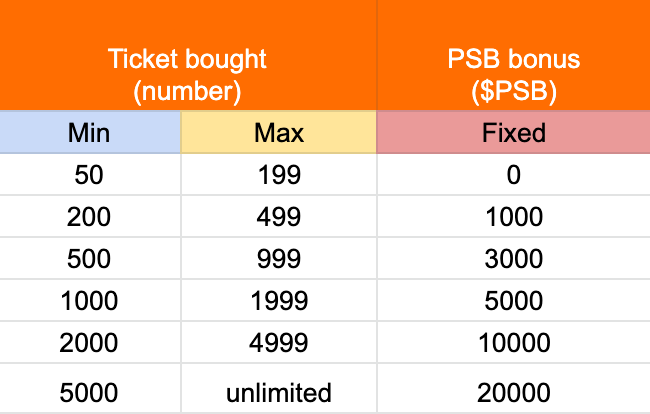Click the unlimited cell in Max column

pos(279,388)
